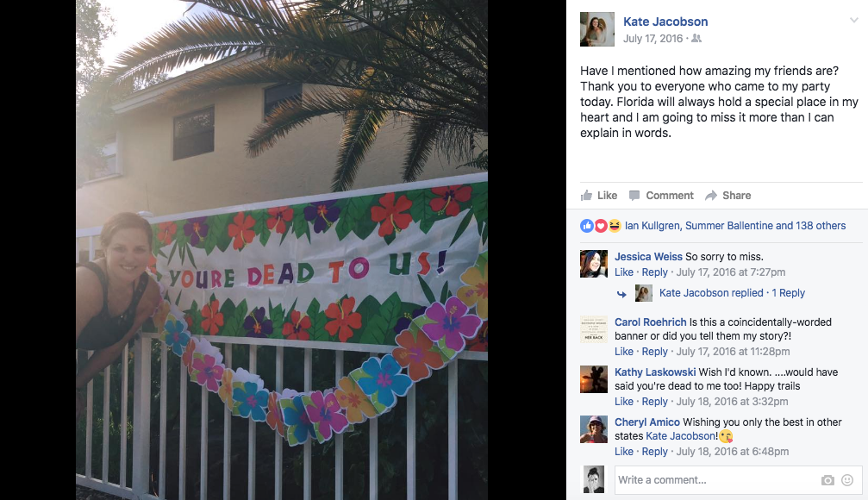Click the Share arrow icon
The image size is (868, 500).
point(711,196)
